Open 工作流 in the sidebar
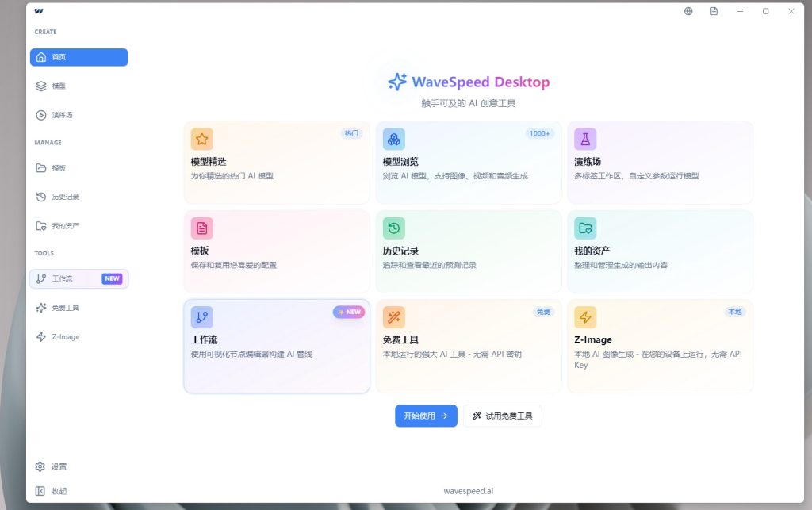This screenshot has height=510, width=812. pyautogui.click(x=79, y=278)
